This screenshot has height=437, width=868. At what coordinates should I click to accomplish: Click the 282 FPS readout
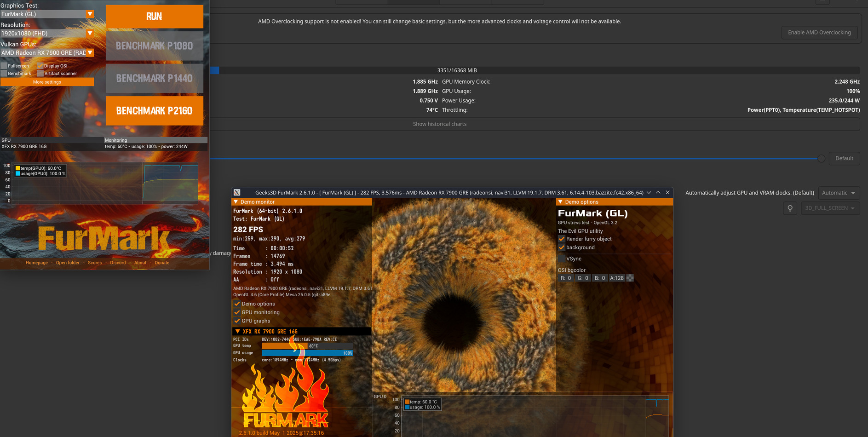tap(248, 230)
